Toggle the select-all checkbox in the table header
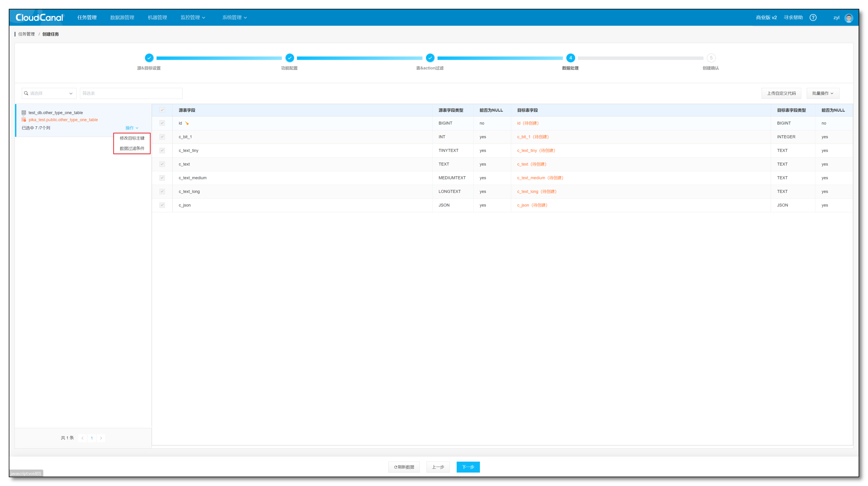868x486 pixels. click(x=162, y=110)
